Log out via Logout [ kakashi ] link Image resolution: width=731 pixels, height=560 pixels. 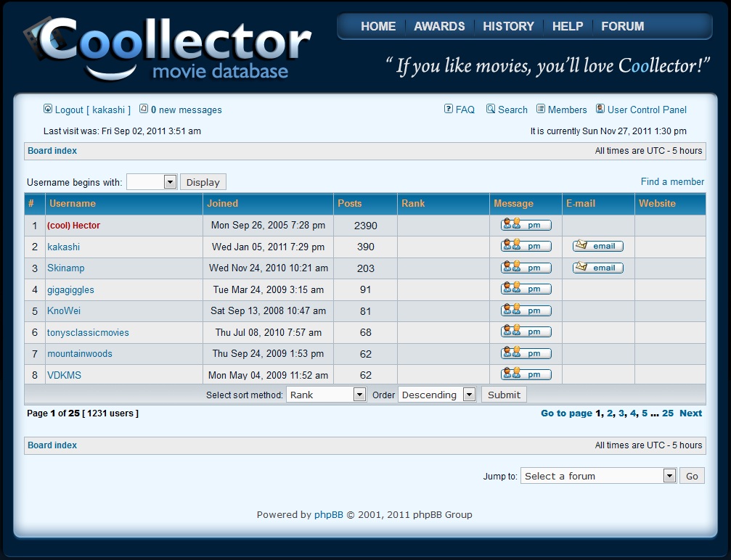(93, 110)
